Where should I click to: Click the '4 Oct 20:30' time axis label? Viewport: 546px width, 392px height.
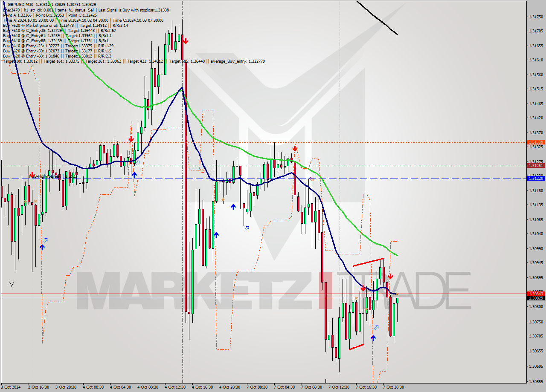click(230, 387)
